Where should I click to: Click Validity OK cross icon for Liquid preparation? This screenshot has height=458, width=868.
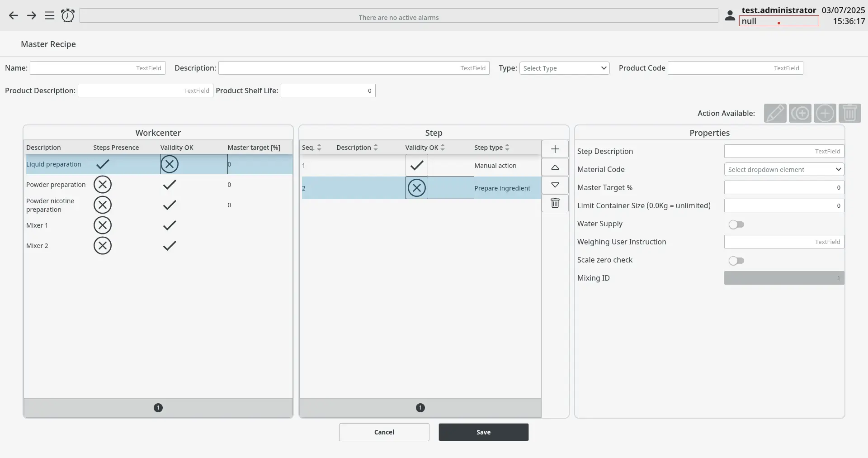click(x=170, y=164)
